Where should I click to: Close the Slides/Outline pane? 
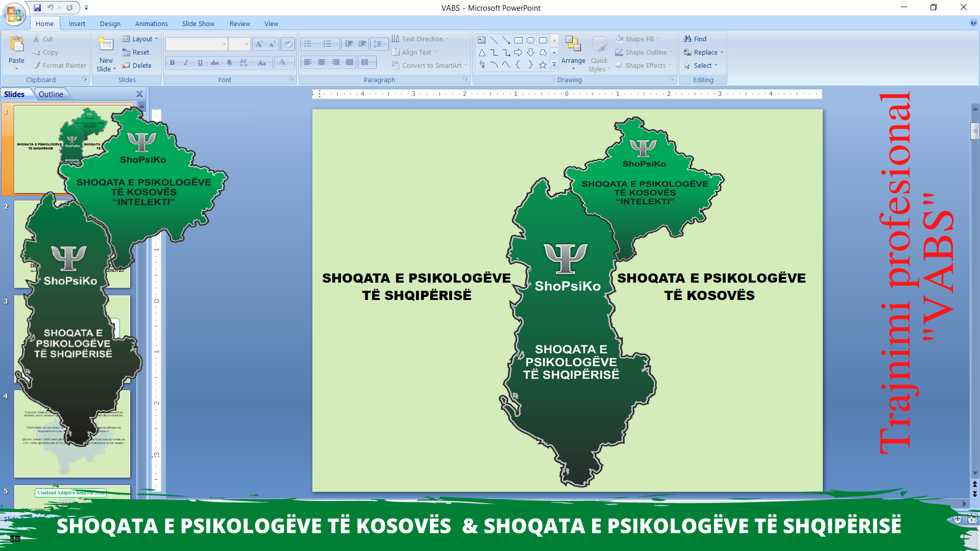(139, 94)
